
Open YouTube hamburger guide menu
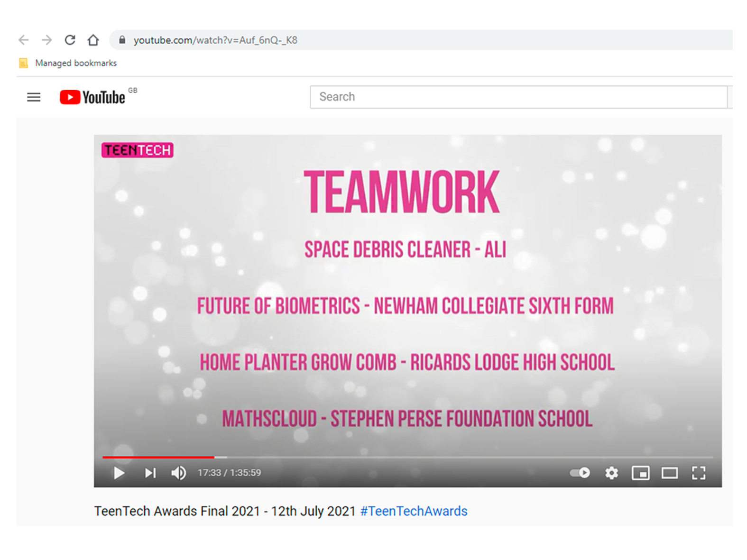click(x=34, y=97)
